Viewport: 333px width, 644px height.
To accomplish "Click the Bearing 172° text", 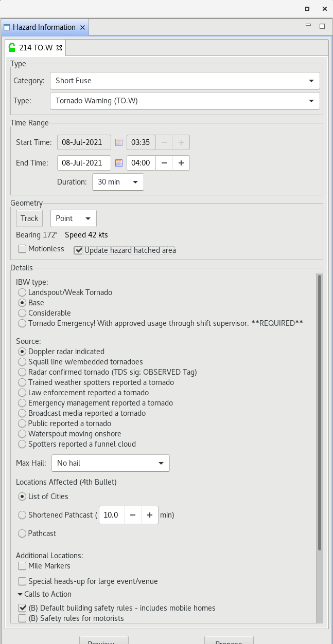I will pos(37,235).
